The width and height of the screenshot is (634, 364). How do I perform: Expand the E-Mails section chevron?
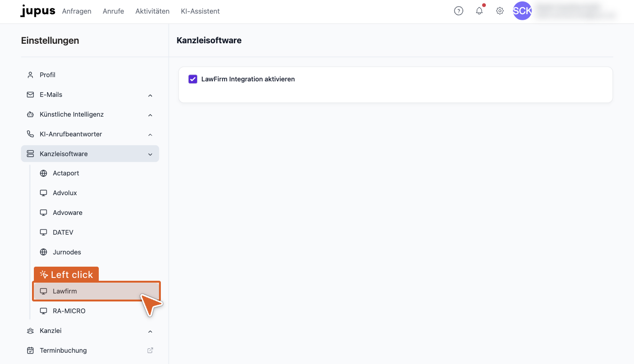151,95
